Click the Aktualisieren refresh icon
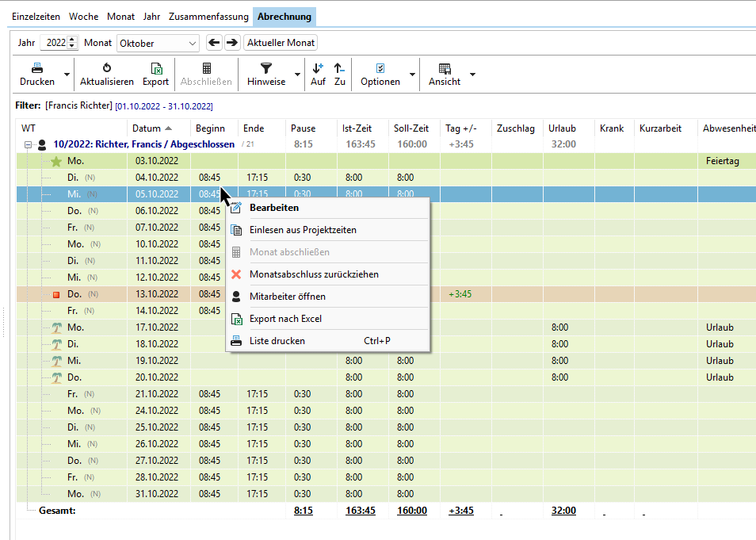 click(107, 68)
